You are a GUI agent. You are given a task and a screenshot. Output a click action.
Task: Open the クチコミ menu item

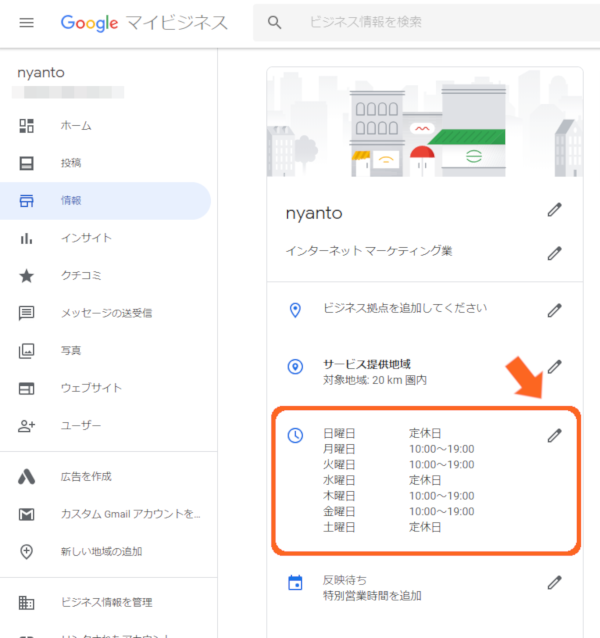(105, 275)
